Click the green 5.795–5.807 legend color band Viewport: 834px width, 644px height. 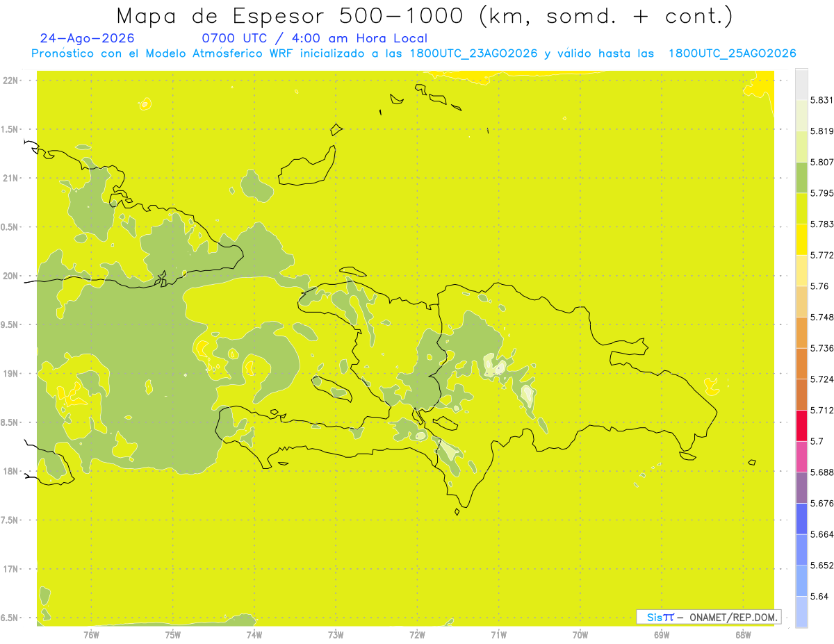(x=801, y=177)
